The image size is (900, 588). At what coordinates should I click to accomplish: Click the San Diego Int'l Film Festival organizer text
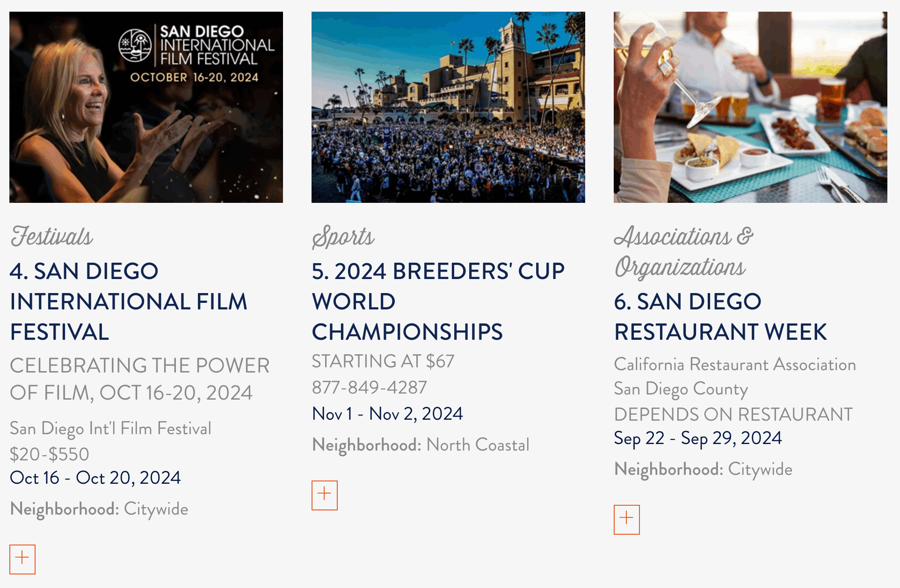click(x=110, y=428)
